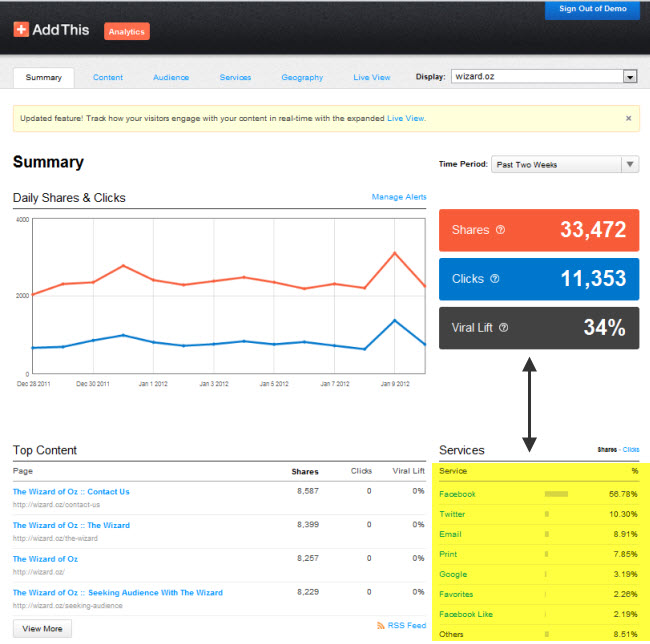The image size is (650, 644).
Task: Open the Facebook service row
Action: (538, 494)
